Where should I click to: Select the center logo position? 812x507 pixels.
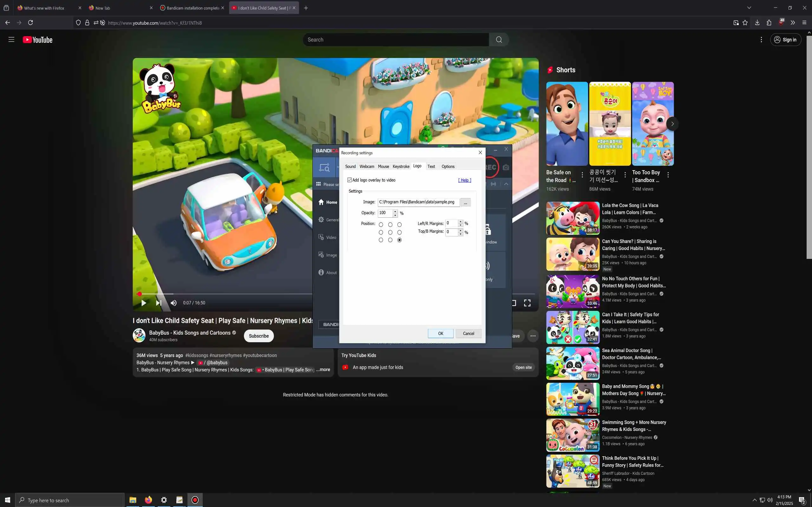pos(390,232)
